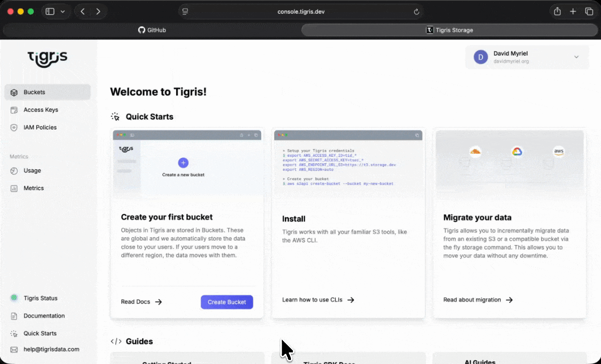Click the Quick Starts sidebar icon

(x=15, y=333)
